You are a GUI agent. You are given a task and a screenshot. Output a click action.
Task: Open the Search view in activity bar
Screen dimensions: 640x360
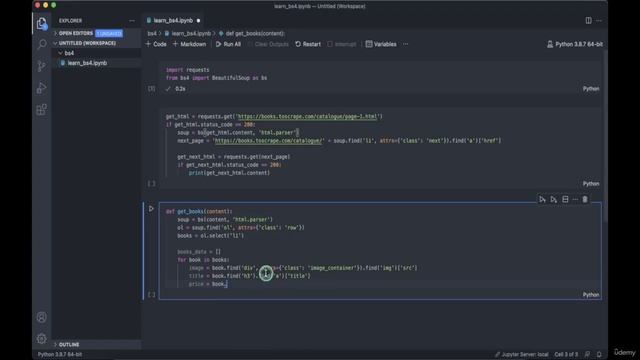click(42, 44)
